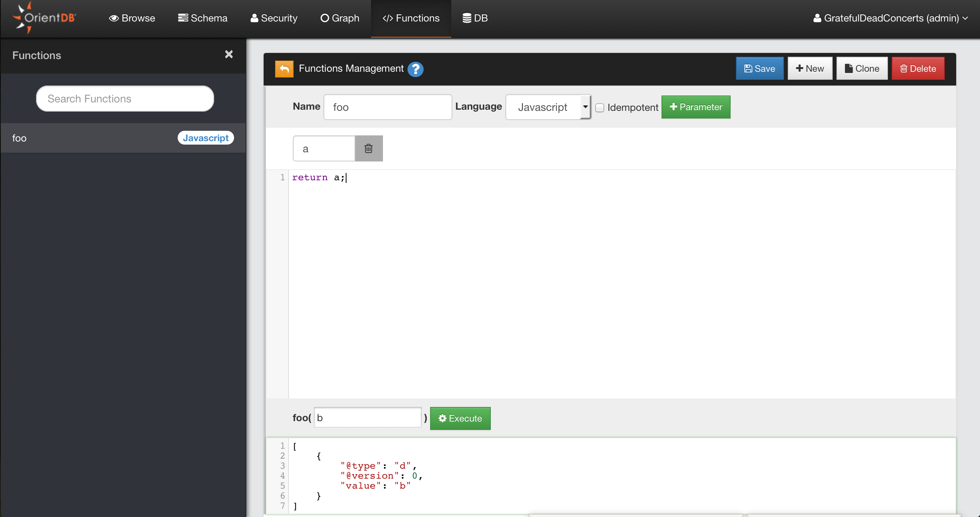The image size is (980, 517).
Task: Click the OrientDB logo
Action: pos(44,18)
